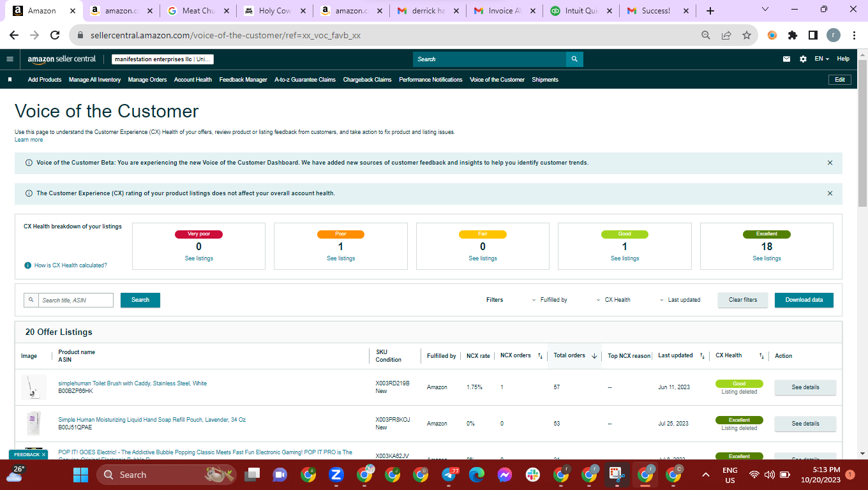Click the share page icon in address bar

pyautogui.click(x=726, y=36)
